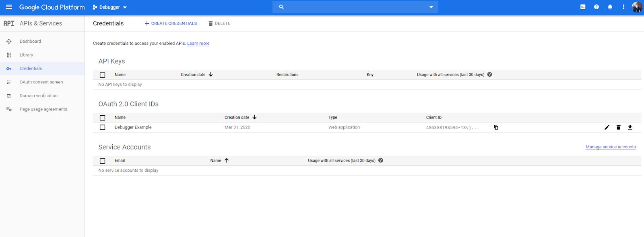Follow the Learn more link
The image size is (644, 237).
(x=198, y=44)
